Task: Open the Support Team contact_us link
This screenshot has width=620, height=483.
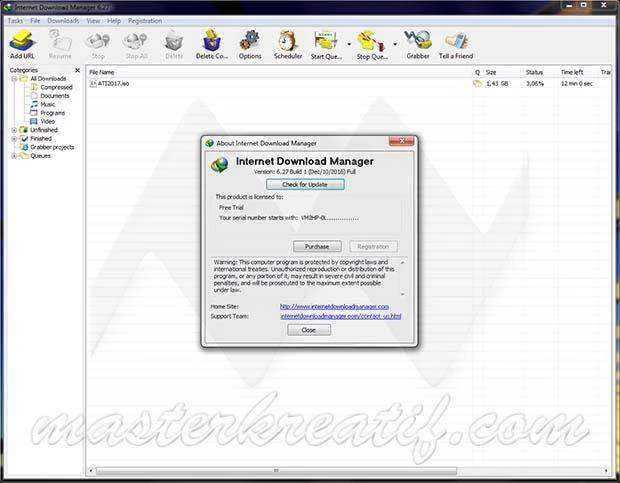Action: pyautogui.click(x=340, y=316)
